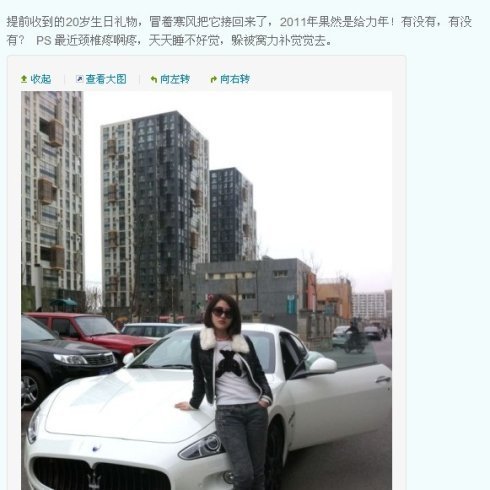Click the rotate right arrow icon
Image resolution: width=490 pixels, height=490 pixels.
pyautogui.click(x=213, y=79)
